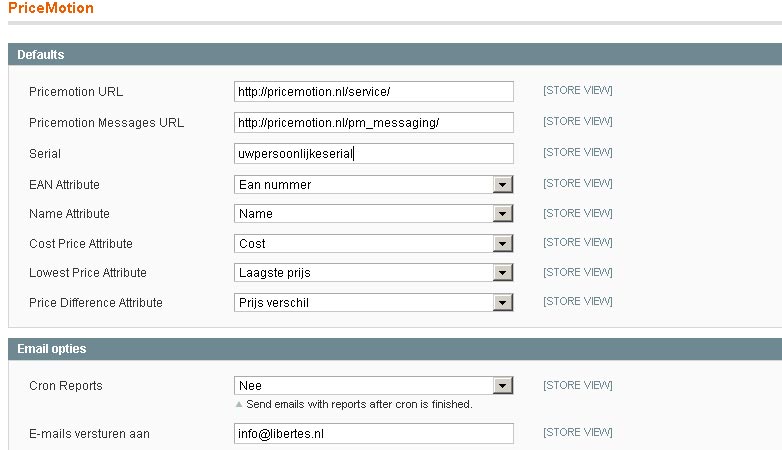Collapse the Defaults section header
Image resolution: width=782 pixels, height=450 pixels.
[x=395, y=54]
